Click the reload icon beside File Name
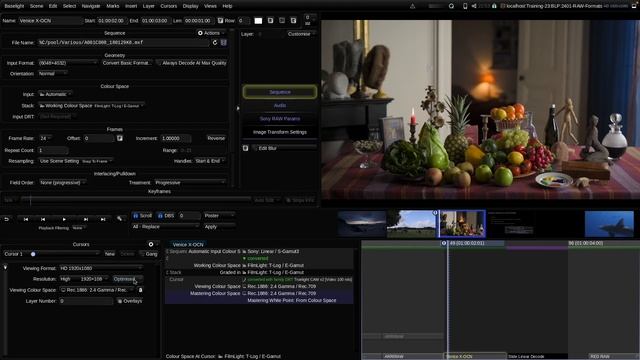Viewport: 640px width, 360px height. point(215,42)
